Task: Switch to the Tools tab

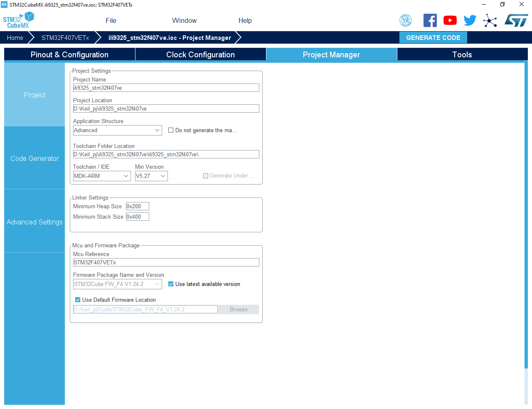Action: click(462, 54)
